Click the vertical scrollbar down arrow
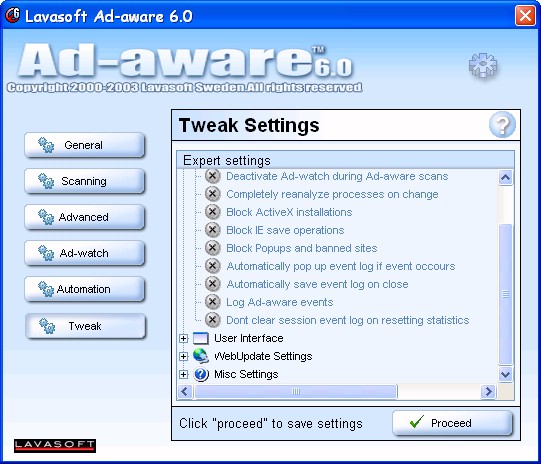This screenshot has height=464, width=541. click(505, 374)
